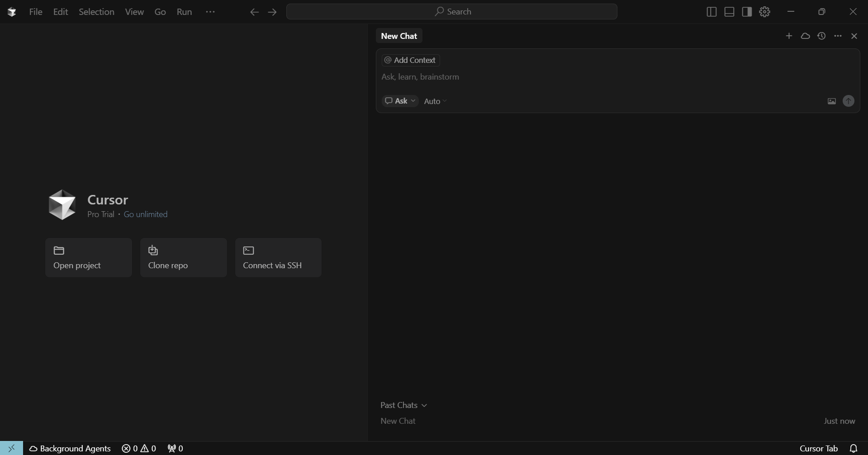Open the Go menu
The width and height of the screenshot is (868, 455).
coord(160,12)
